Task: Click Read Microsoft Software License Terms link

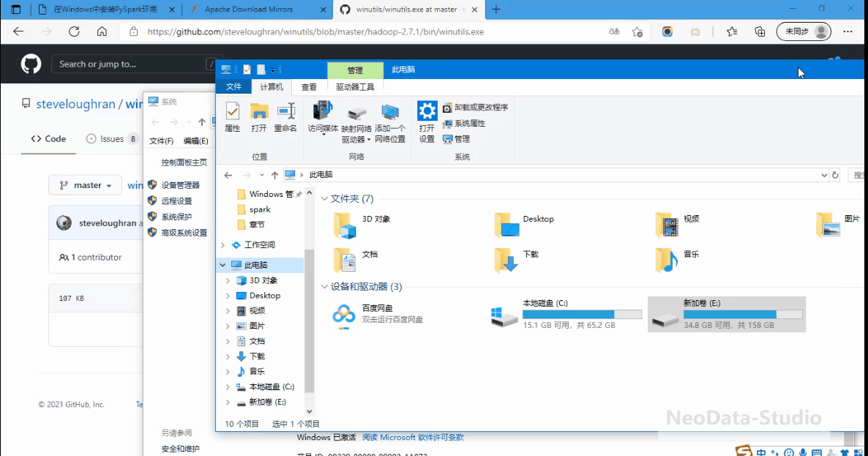Action: (413, 438)
